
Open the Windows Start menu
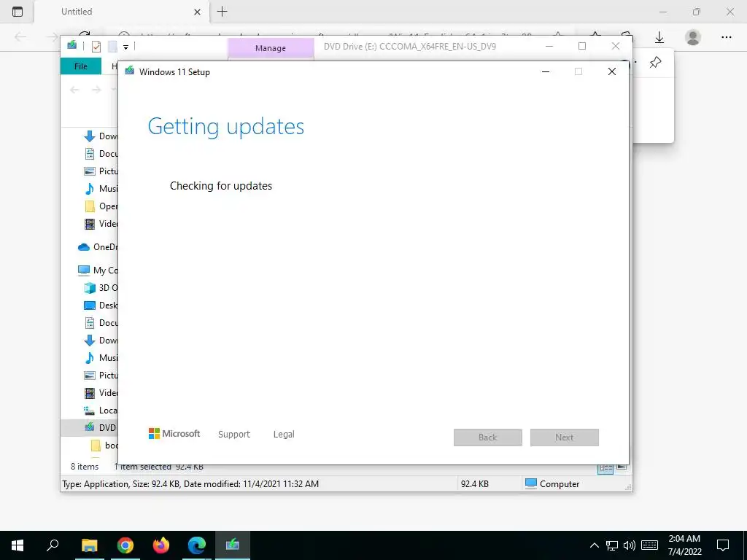[18, 545]
